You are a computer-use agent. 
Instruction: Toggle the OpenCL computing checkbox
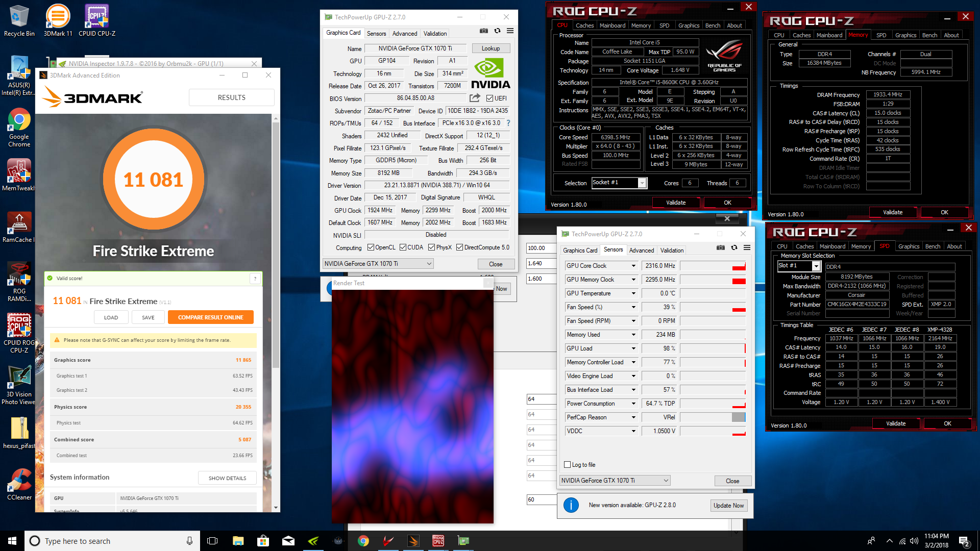pyautogui.click(x=371, y=247)
